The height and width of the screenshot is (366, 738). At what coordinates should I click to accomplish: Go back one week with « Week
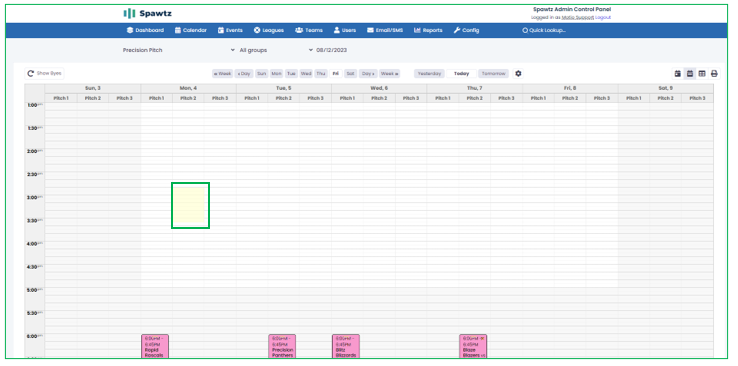click(x=222, y=74)
